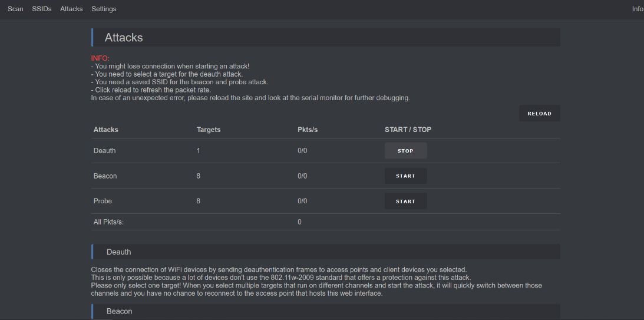This screenshot has width=644, height=320.
Task: Start the Probe attack
Action: pos(405,202)
